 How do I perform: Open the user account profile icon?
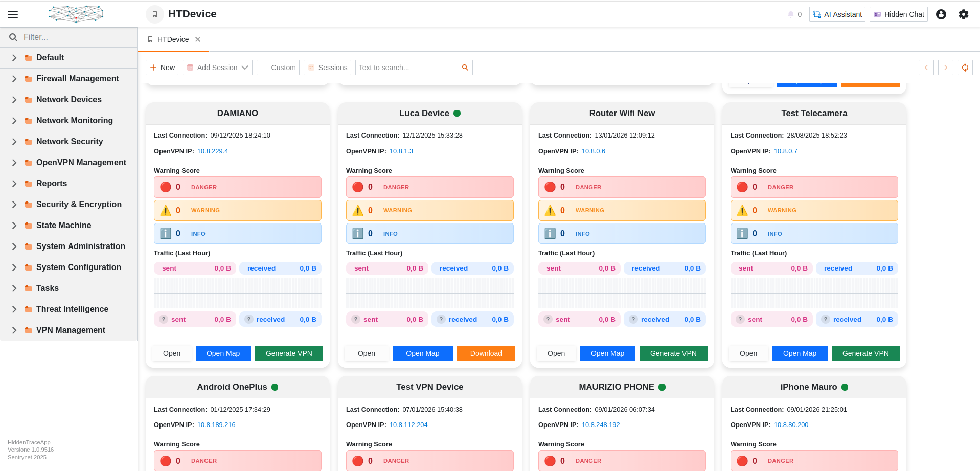tap(941, 14)
